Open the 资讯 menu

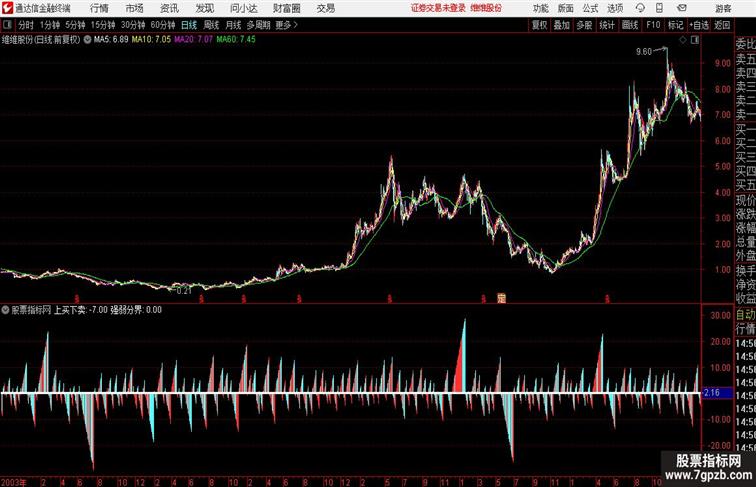[169, 8]
